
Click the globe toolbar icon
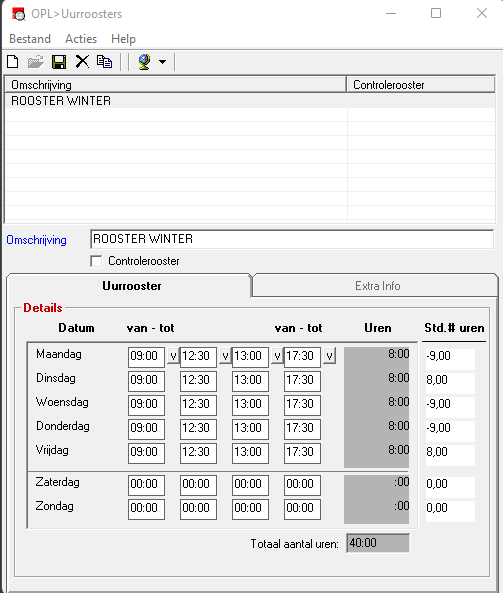coord(144,62)
